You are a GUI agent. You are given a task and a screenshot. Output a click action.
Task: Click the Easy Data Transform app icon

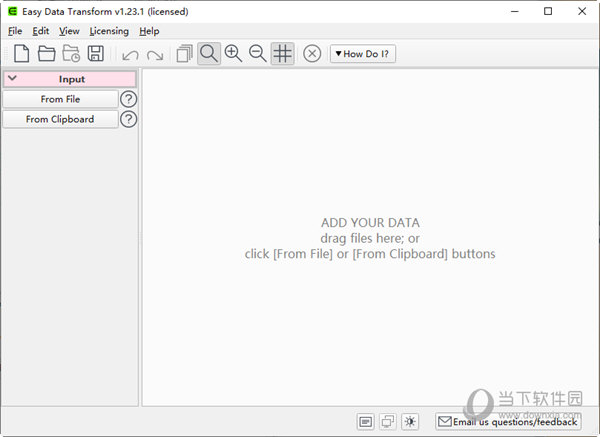pyautogui.click(x=13, y=11)
